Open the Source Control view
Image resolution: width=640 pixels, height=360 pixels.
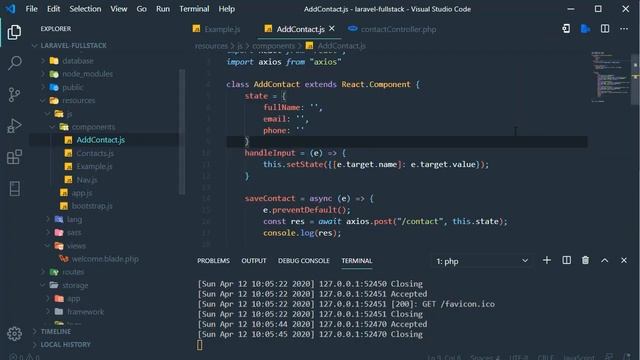pos(14,94)
